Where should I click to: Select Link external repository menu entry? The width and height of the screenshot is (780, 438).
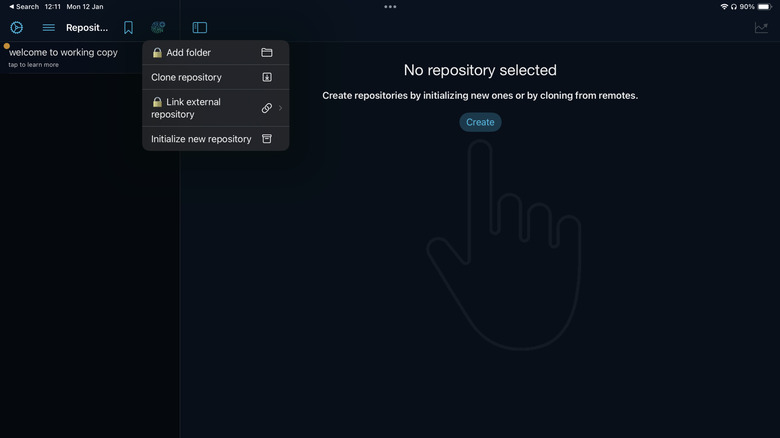coord(215,108)
